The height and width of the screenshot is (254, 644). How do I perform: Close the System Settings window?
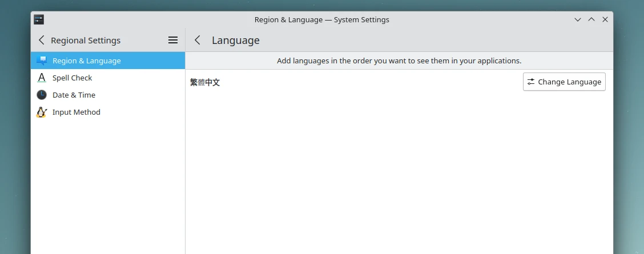605,19
